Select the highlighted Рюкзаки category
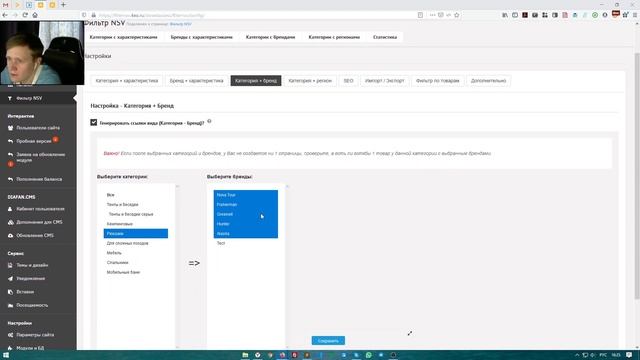The width and height of the screenshot is (640, 360). coord(136,233)
